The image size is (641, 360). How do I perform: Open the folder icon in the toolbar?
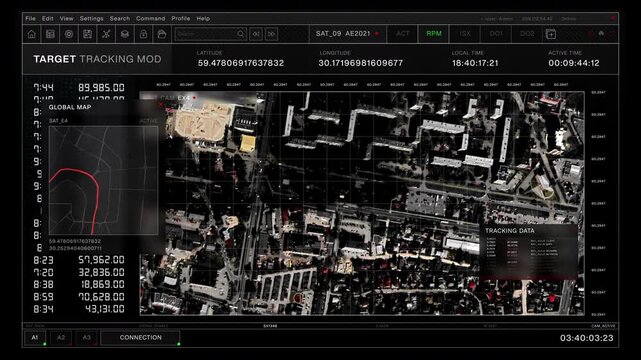click(x=162, y=34)
